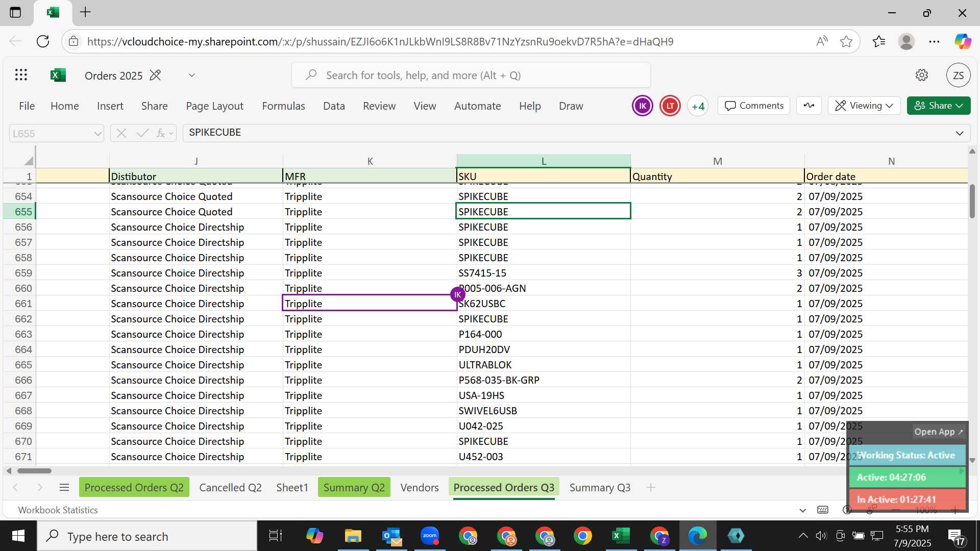Open the Data ribbon tab
Screen dimensions: 980x551
pyautogui.click(x=334, y=106)
